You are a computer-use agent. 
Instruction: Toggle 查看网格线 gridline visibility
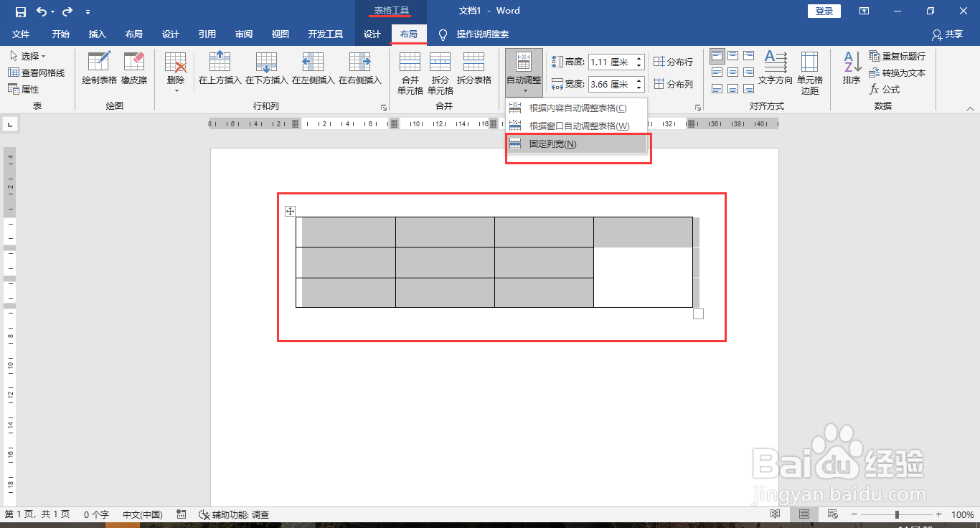[x=34, y=72]
